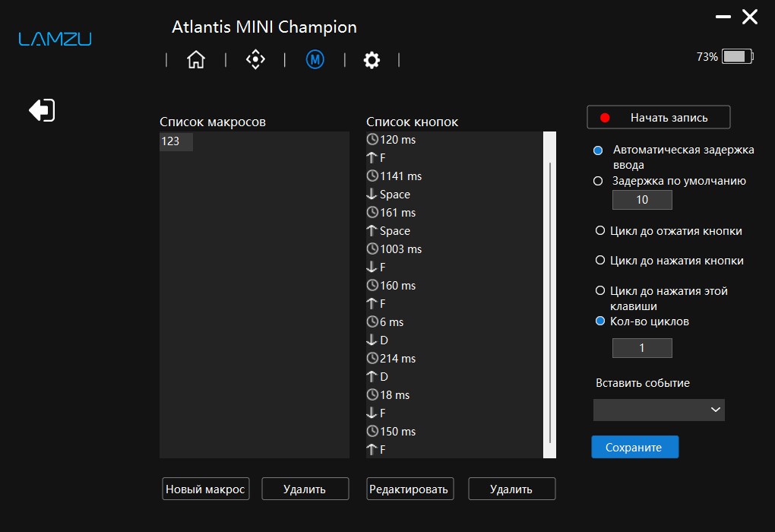
Task: Select the 214 ms delay entry
Action: pos(391,359)
